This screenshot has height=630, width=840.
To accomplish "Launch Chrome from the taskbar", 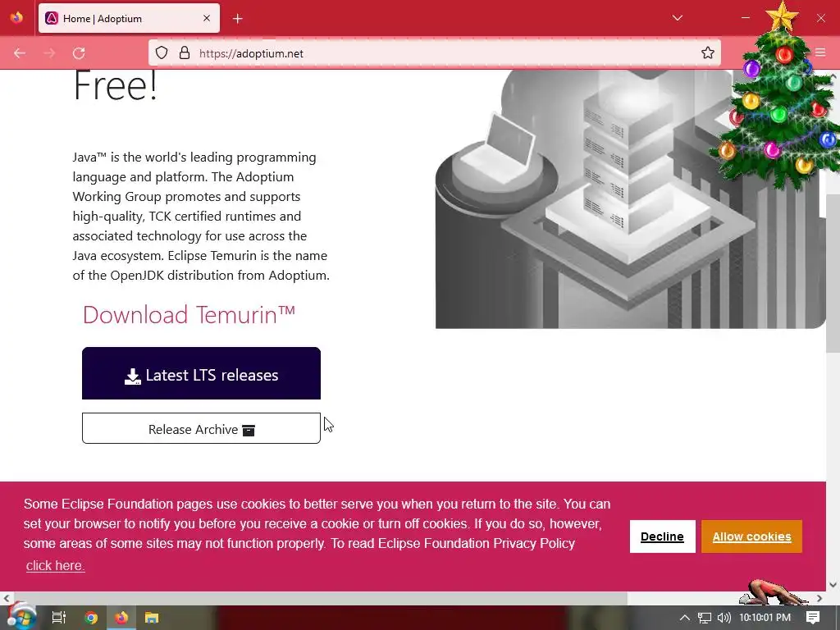I will pyautogui.click(x=91, y=618).
